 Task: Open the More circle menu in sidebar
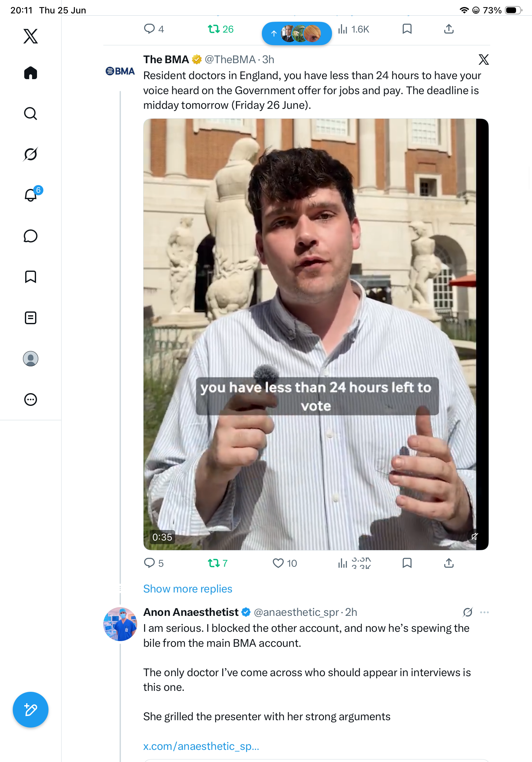pos(31,400)
